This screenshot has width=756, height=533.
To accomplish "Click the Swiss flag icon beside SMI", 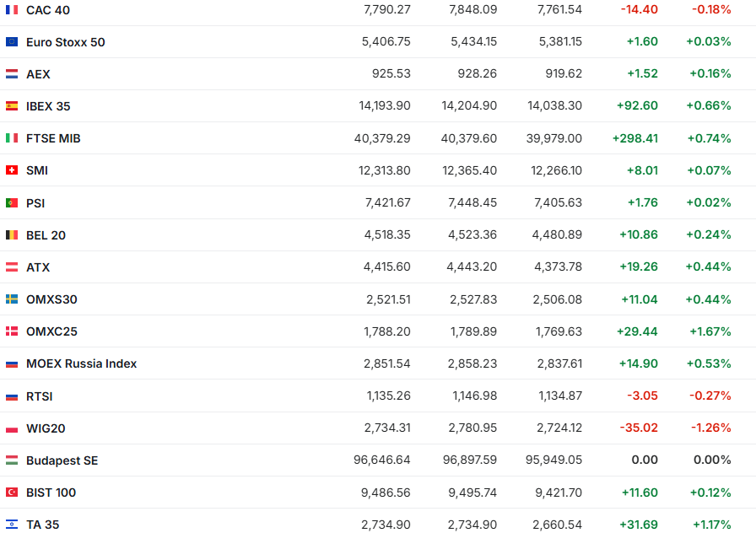I will (x=12, y=170).
